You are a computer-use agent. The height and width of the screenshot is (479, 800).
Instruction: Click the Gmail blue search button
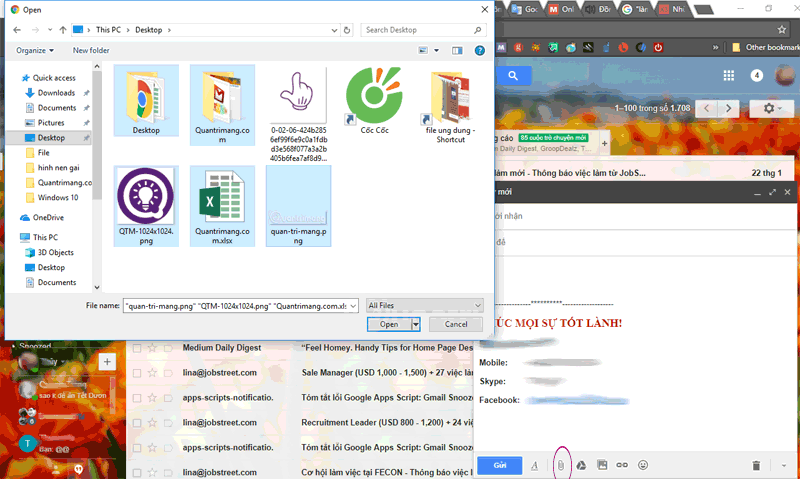click(x=513, y=76)
